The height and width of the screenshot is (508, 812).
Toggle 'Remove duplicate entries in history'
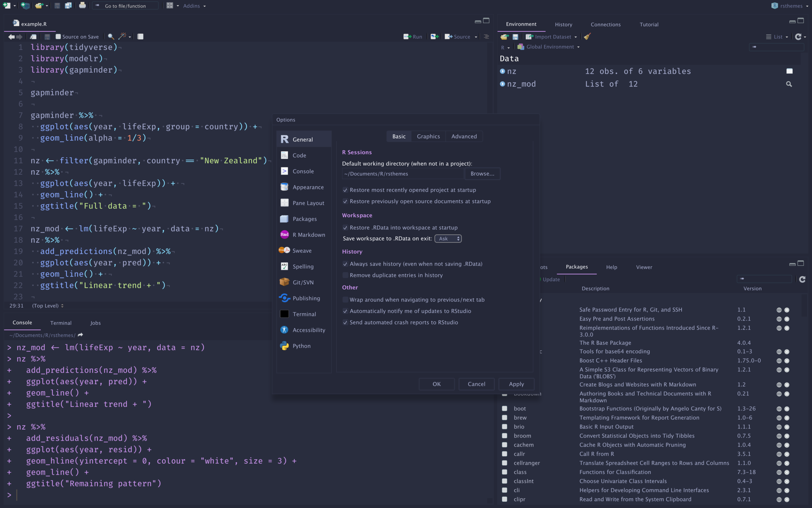(346, 275)
